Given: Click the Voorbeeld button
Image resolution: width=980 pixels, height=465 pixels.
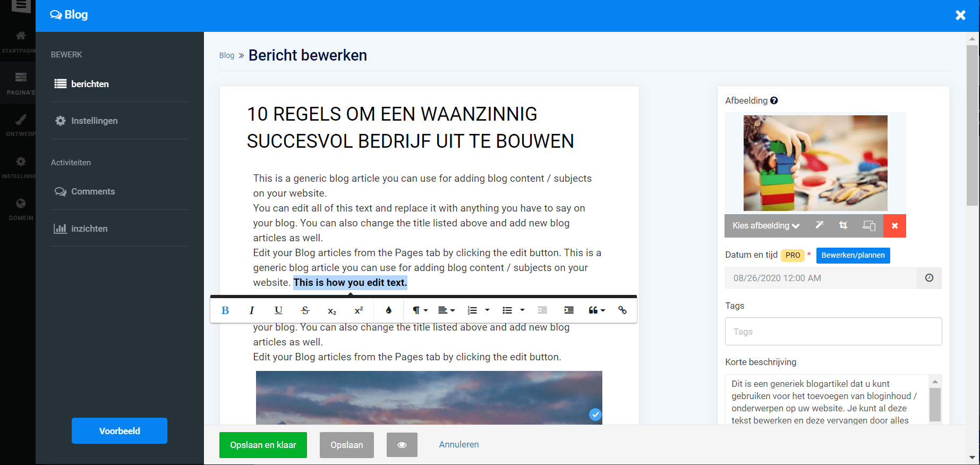Looking at the screenshot, I should click(120, 431).
